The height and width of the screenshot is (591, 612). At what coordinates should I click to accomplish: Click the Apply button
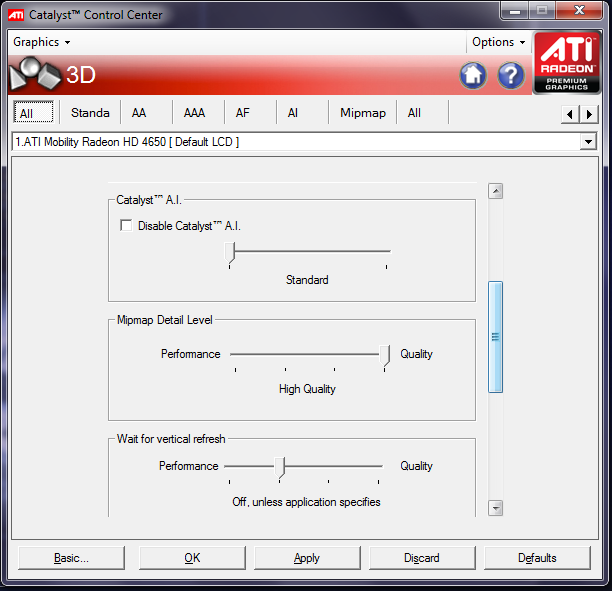[307, 558]
